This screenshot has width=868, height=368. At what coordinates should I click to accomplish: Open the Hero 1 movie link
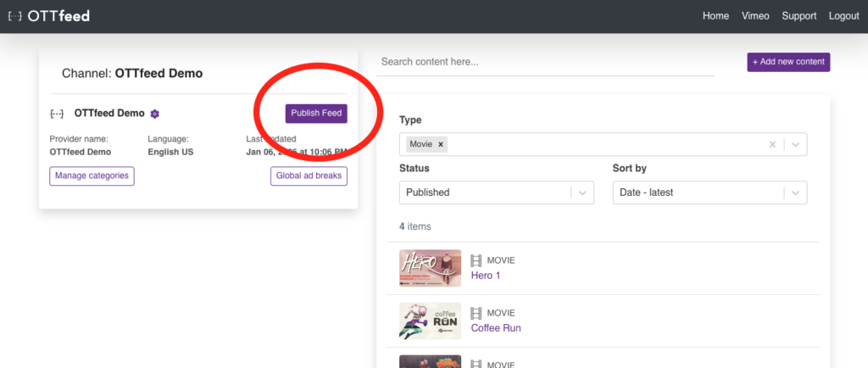pyautogui.click(x=486, y=275)
